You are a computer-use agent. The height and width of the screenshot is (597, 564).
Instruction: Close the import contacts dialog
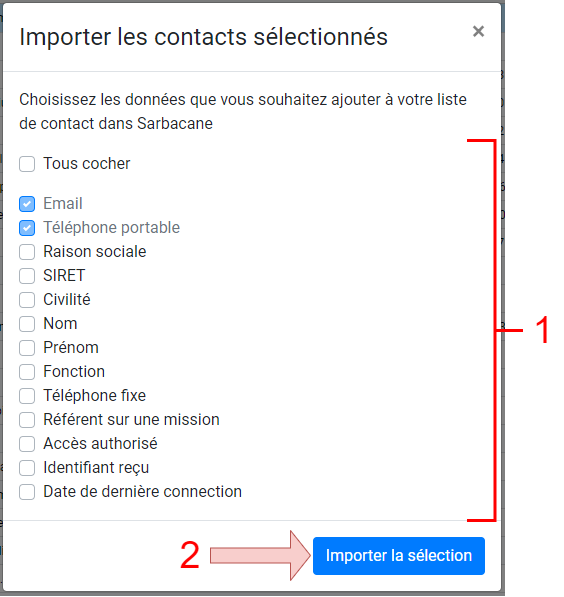pos(478,31)
